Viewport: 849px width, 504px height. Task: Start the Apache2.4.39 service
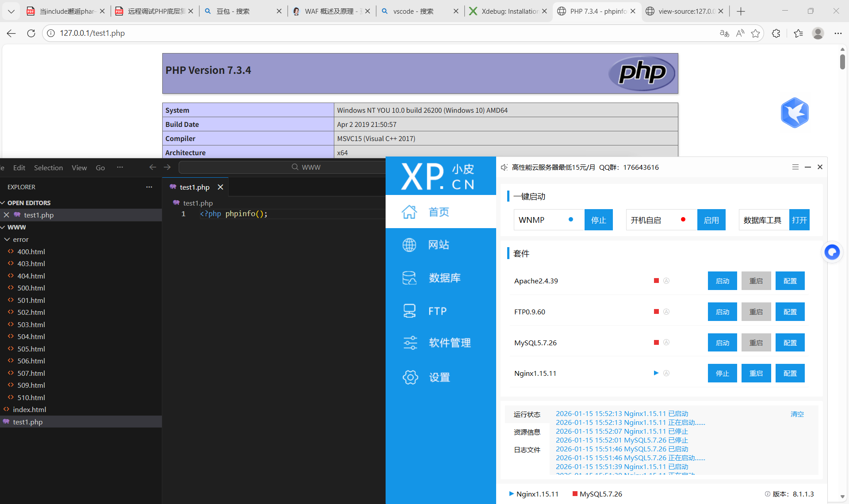point(722,281)
